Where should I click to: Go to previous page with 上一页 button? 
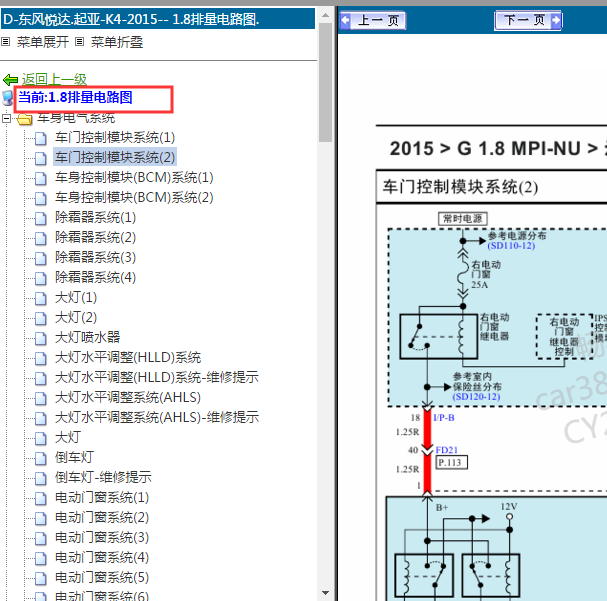[373, 21]
